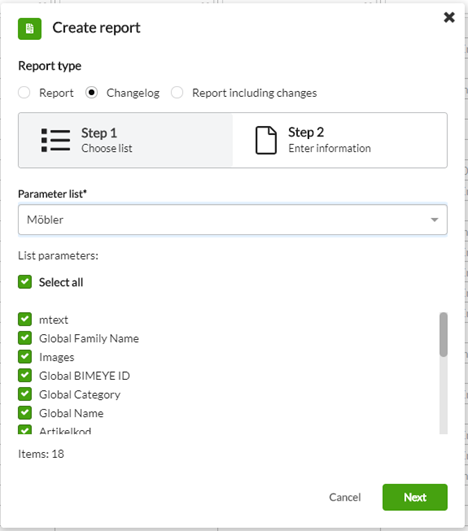The width and height of the screenshot is (468, 531).
Task: Click the Cancel button
Action: click(345, 497)
